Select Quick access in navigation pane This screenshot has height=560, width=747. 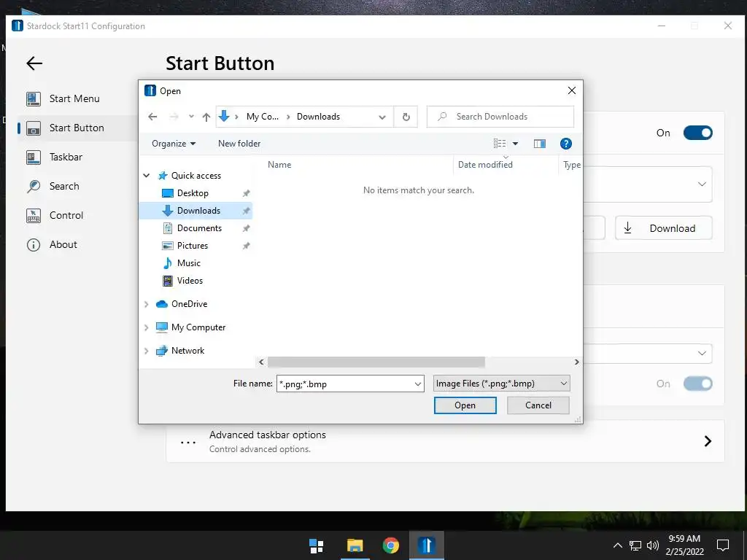click(196, 176)
